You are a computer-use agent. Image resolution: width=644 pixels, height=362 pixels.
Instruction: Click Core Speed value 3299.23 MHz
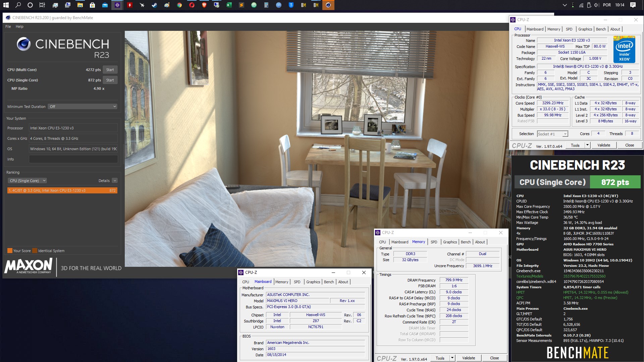553,103
